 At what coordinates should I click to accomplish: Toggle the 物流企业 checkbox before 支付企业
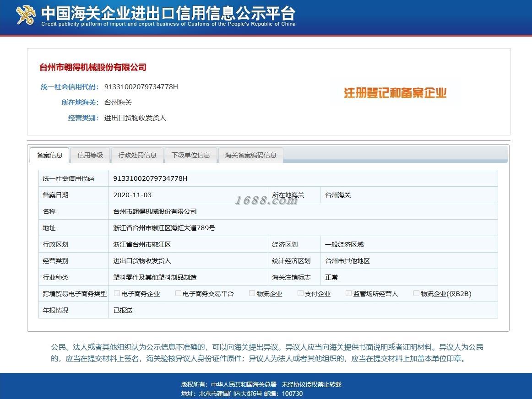tap(252, 293)
